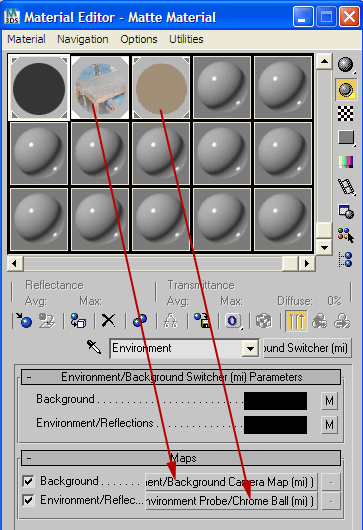This screenshot has width=363, height=530.
Task: Toggle the Backlight button
Action: tap(346, 90)
